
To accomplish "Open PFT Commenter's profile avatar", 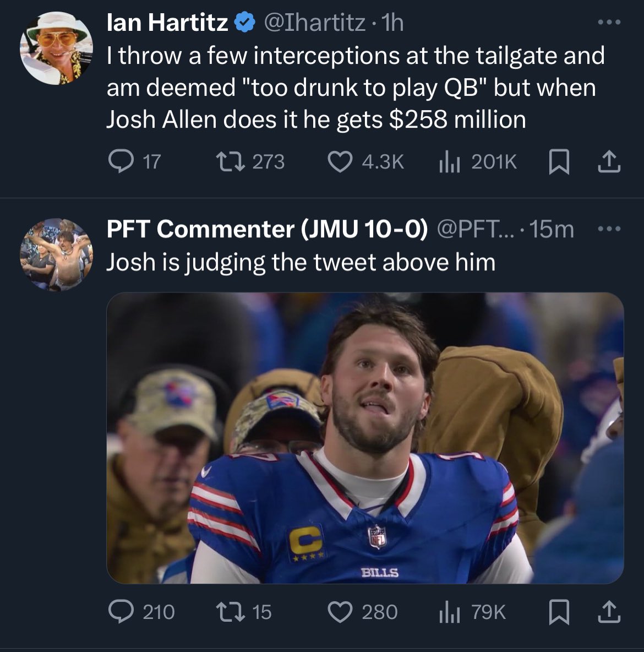I will [57, 254].
